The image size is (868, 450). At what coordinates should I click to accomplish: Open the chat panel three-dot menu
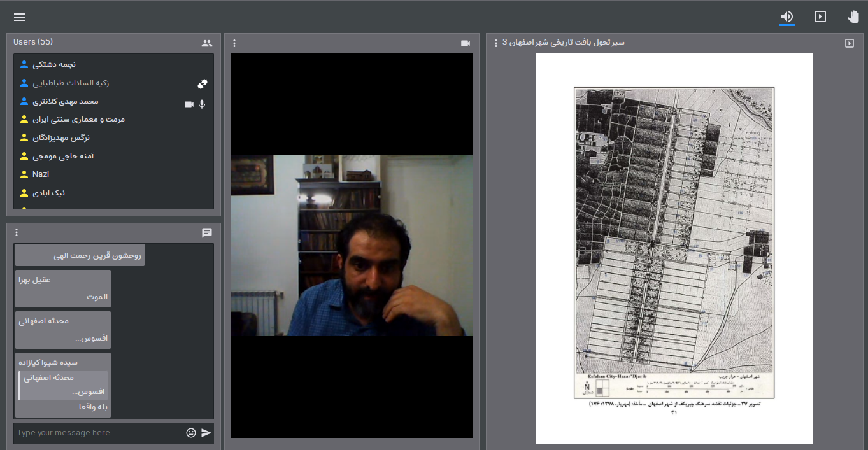[17, 232]
